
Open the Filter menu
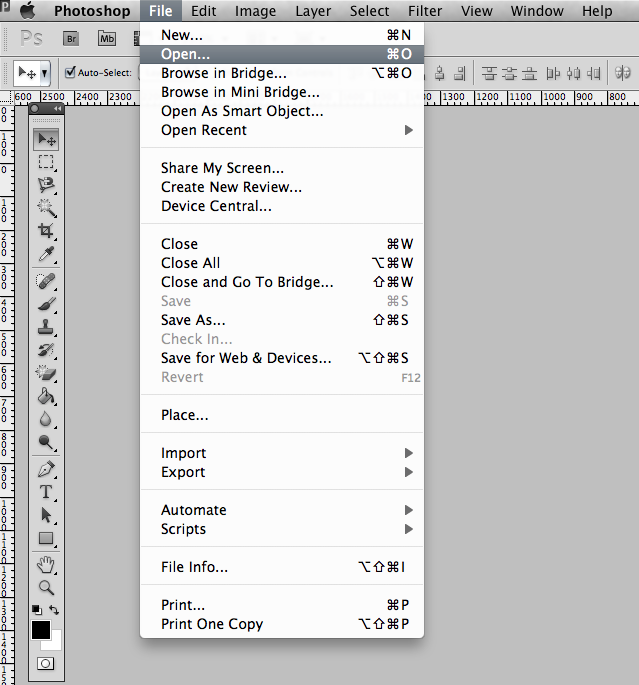(425, 11)
